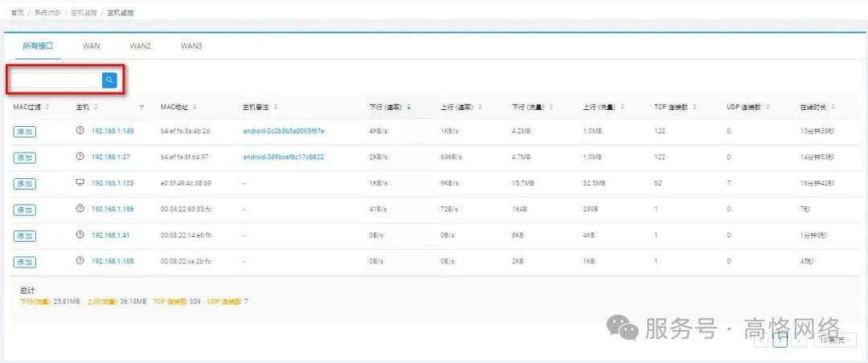Click unknown-device icon beside 192.168.1.37
This screenshot has height=363, width=868.
click(x=80, y=157)
